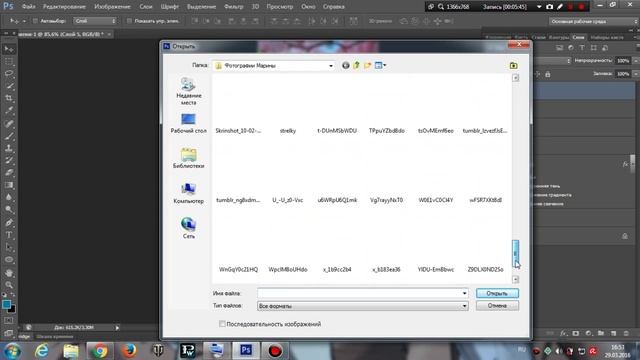Viewport: 640px width, 360px height.
Task: Select the Horizontal Type tool
Action: (x=9, y=235)
